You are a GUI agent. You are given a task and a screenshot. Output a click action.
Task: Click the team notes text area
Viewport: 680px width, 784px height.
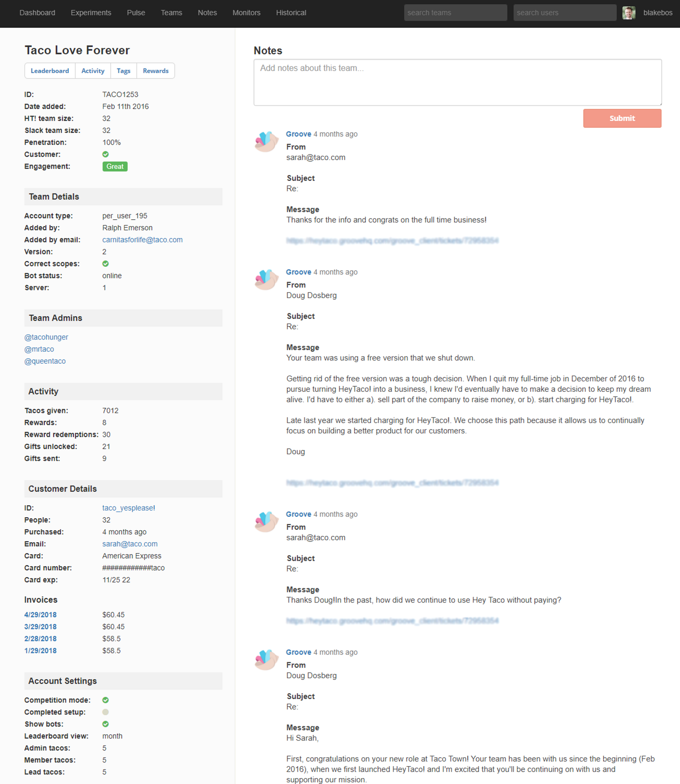pos(458,82)
